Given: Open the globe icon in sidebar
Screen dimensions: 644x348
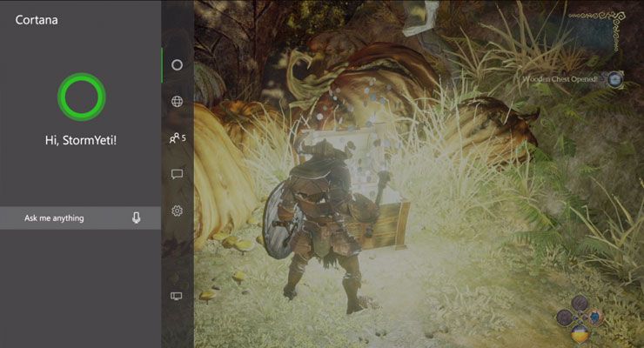Looking at the screenshot, I should [177, 101].
